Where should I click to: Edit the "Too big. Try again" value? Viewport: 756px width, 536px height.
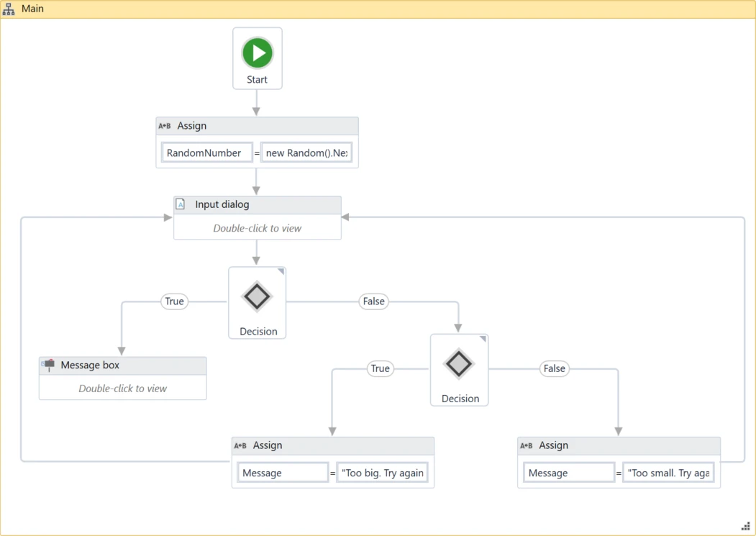pos(382,473)
